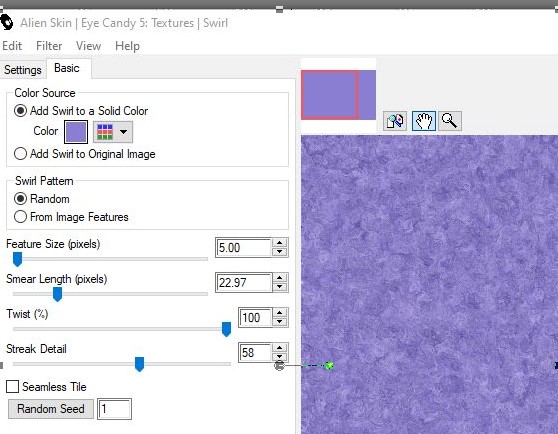The image size is (558, 434).
Task: Open the color palette grid dropdown
Action: pyautogui.click(x=113, y=132)
